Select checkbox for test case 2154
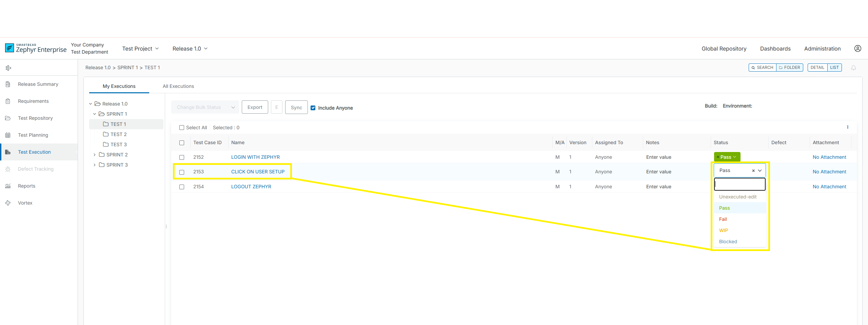Image resolution: width=868 pixels, height=325 pixels. coord(182,187)
